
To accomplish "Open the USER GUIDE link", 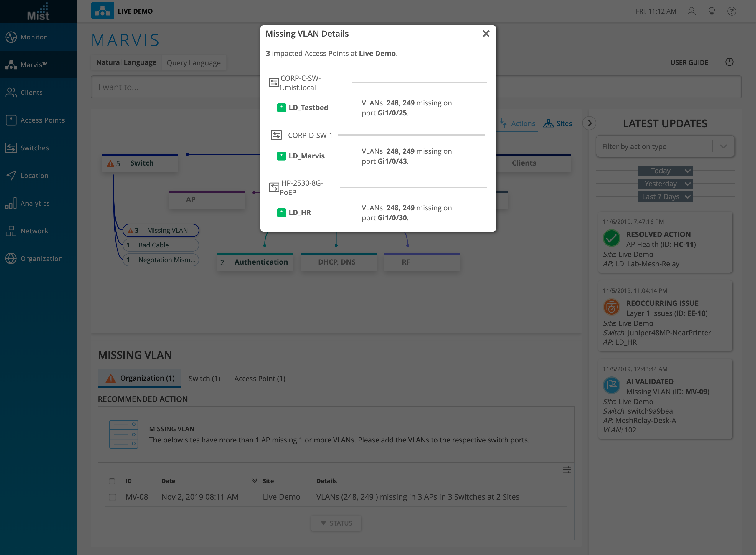I will 689,62.
